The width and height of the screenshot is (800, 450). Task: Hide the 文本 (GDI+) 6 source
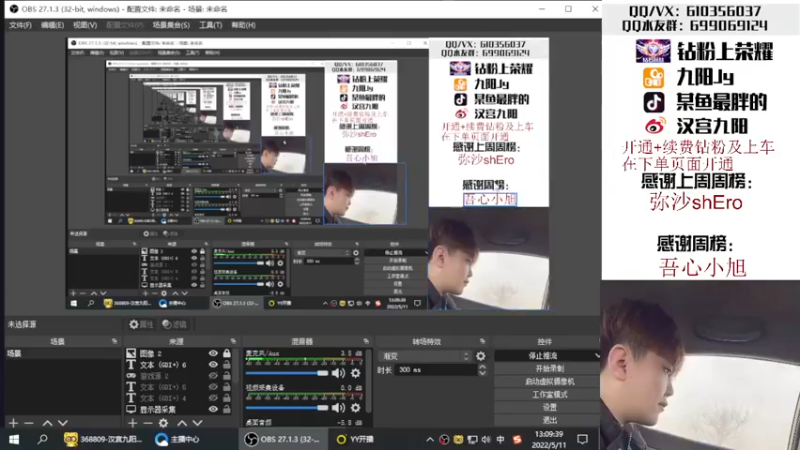pos(213,364)
